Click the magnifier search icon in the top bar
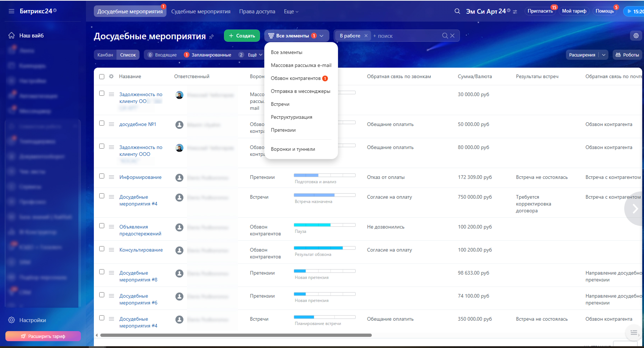644x348 pixels. [x=457, y=11]
